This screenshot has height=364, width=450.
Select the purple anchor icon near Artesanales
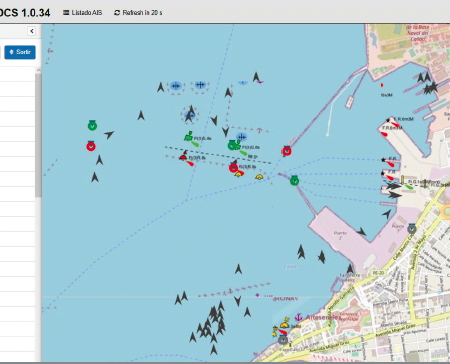(x=299, y=317)
